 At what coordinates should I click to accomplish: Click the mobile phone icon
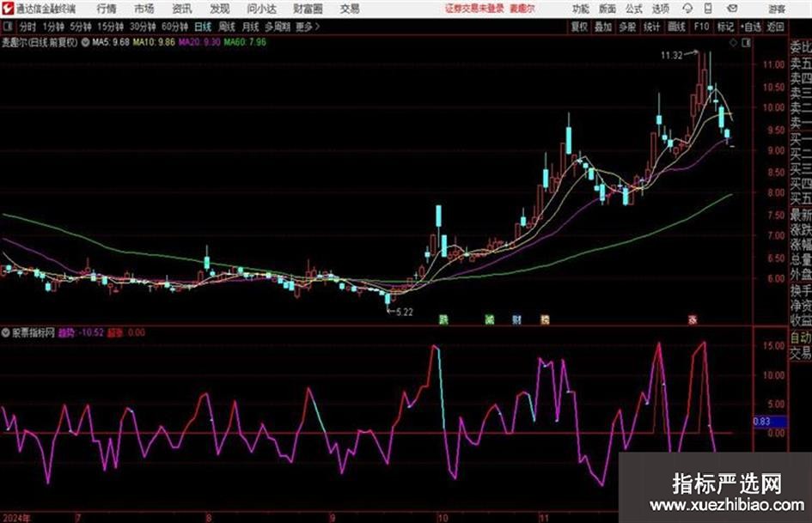(x=708, y=9)
